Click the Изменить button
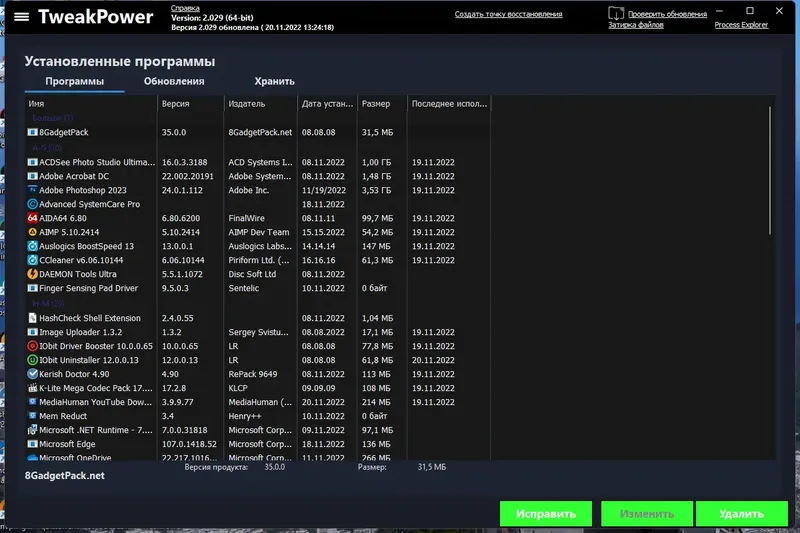The height and width of the screenshot is (533, 800). click(x=647, y=514)
